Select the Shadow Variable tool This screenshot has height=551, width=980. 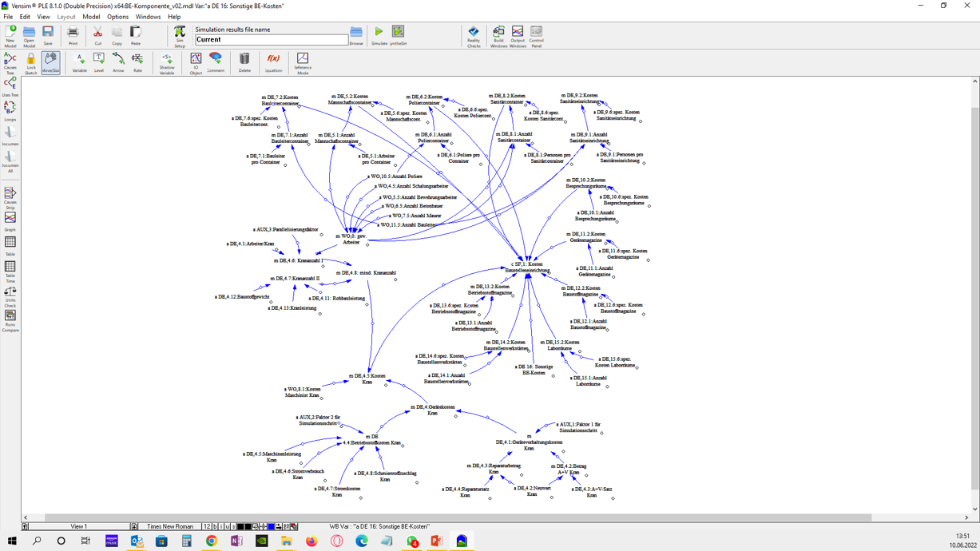167,61
